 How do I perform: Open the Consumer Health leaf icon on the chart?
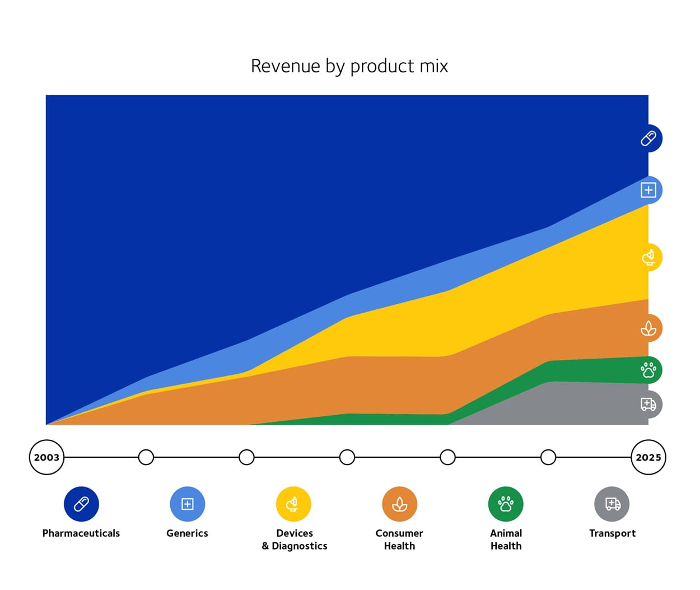click(x=649, y=328)
